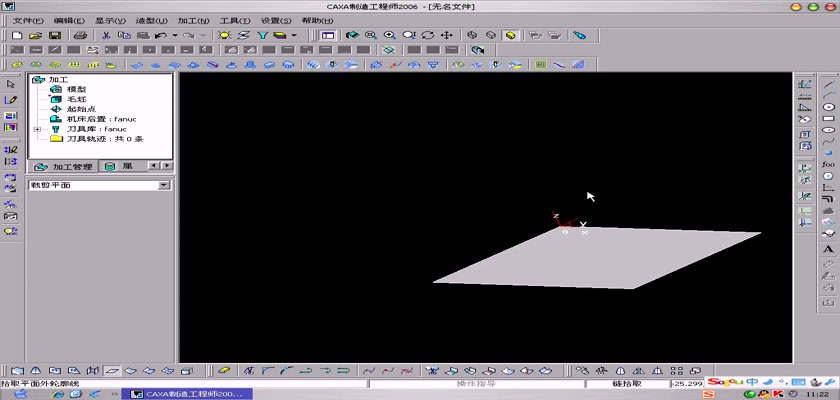Create a new file with the New icon
The image size is (840, 400).
point(17,35)
